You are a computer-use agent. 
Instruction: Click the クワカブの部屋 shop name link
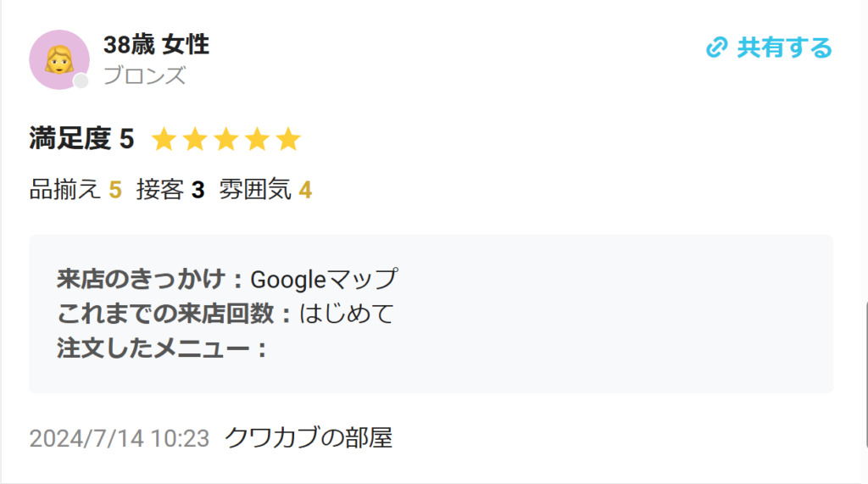[x=309, y=438]
